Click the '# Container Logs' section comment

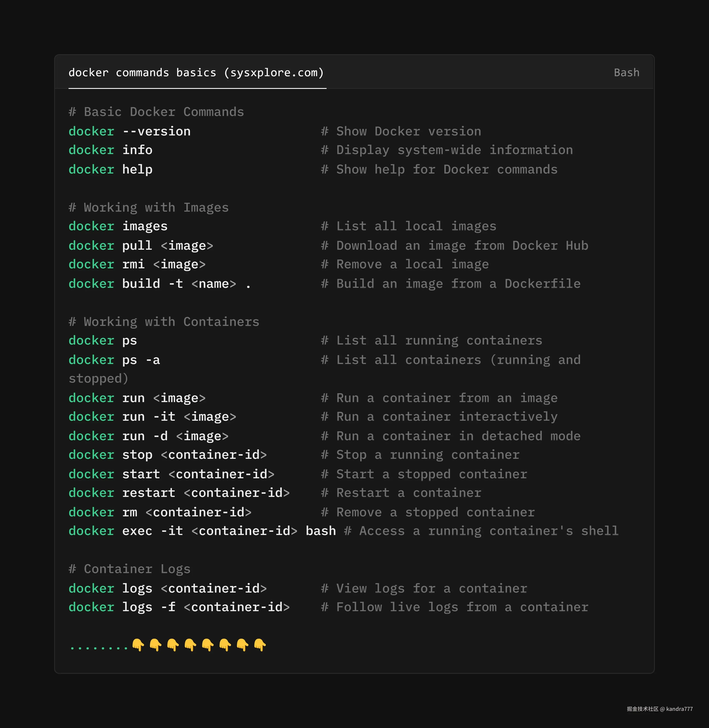(x=130, y=569)
